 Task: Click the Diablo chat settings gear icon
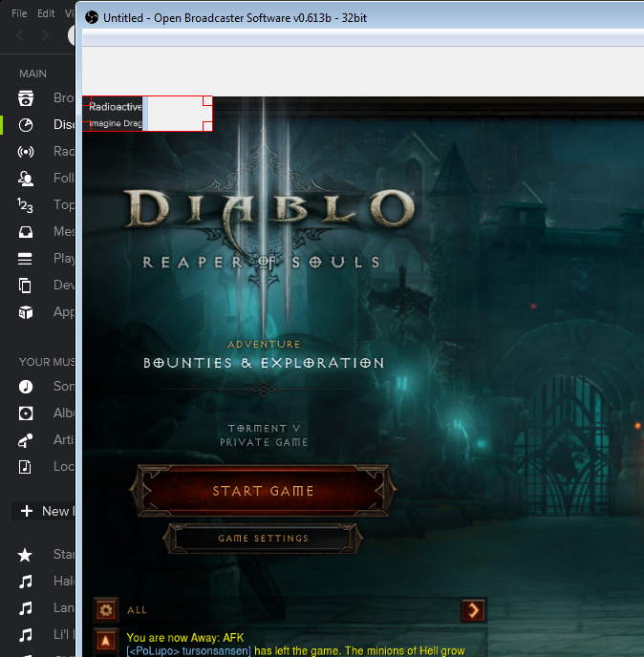106,609
